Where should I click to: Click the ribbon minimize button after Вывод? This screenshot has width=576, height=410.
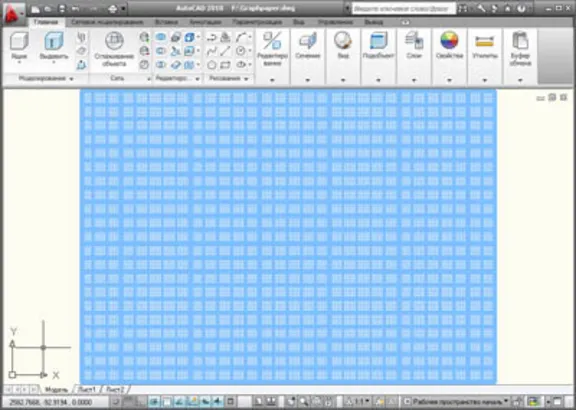click(x=405, y=22)
